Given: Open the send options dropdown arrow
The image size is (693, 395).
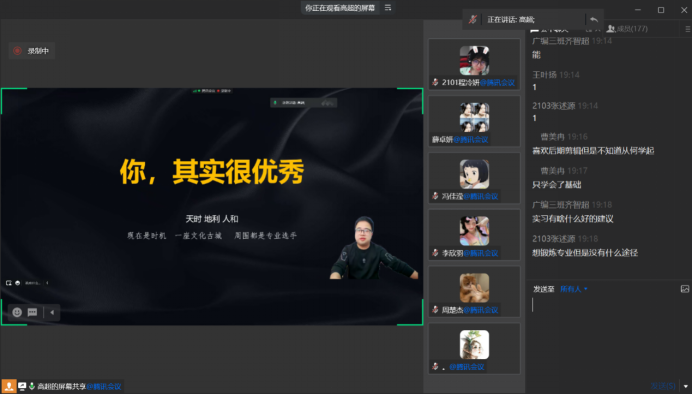Looking at the screenshot, I should (x=685, y=386).
